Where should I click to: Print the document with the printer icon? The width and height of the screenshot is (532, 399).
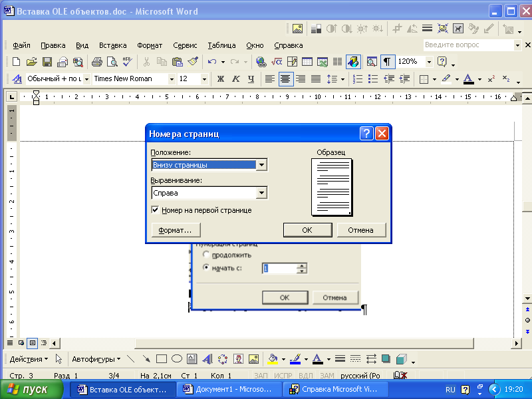tap(97, 62)
